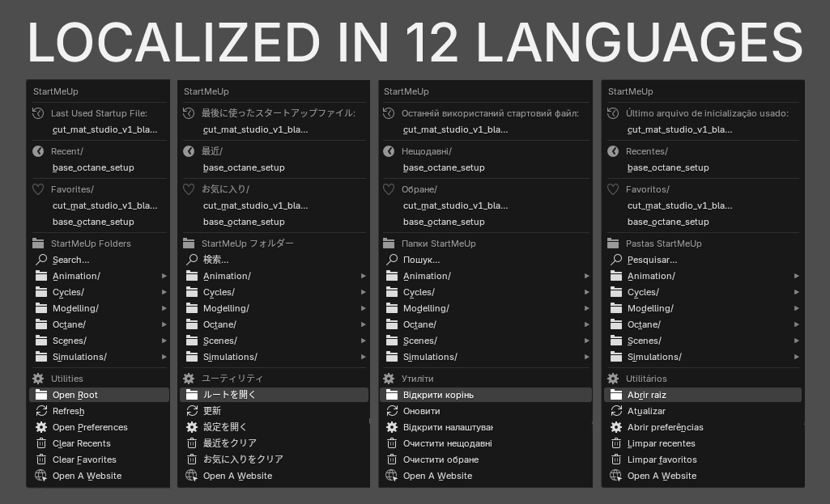Expand Animation/ submenu in Ukrainian menu
This screenshot has width=830, height=504.
(586, 276)
